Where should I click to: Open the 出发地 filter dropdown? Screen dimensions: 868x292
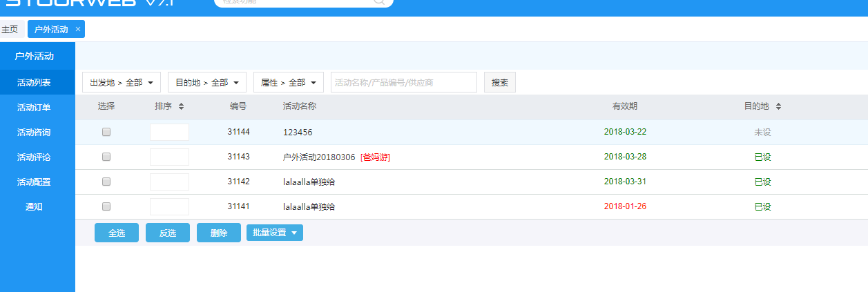tap(122, 82)
